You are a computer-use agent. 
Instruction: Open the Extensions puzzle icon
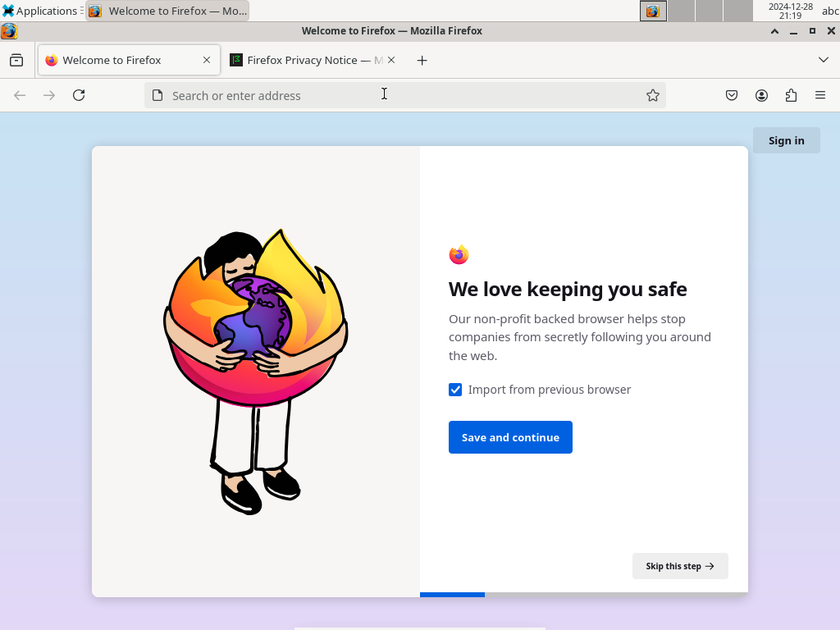point(791,95)
